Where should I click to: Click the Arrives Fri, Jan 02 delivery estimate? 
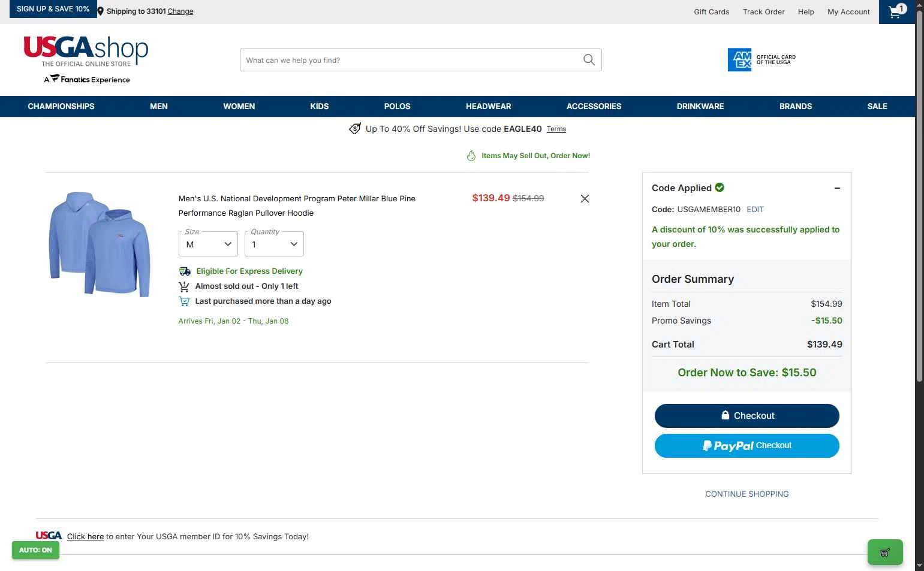[233, 321]
